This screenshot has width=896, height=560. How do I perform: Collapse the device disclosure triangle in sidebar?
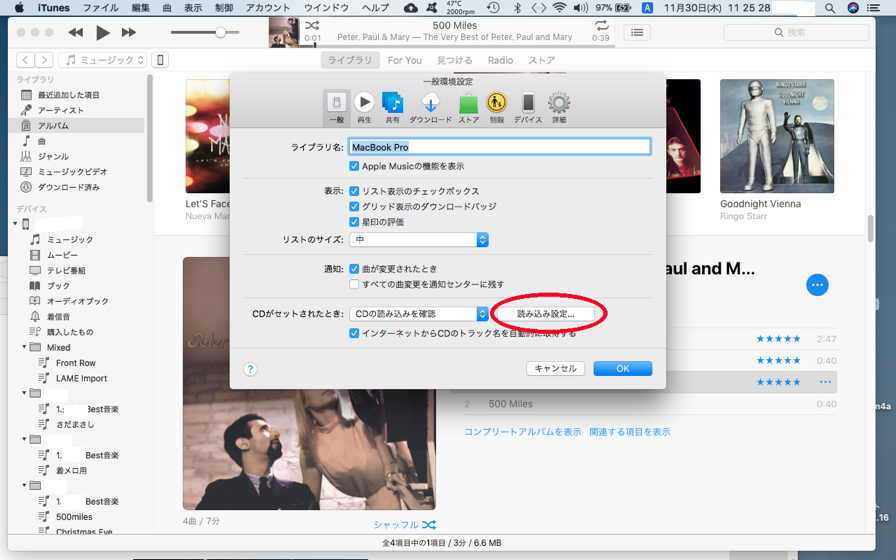tap(15, 223)
